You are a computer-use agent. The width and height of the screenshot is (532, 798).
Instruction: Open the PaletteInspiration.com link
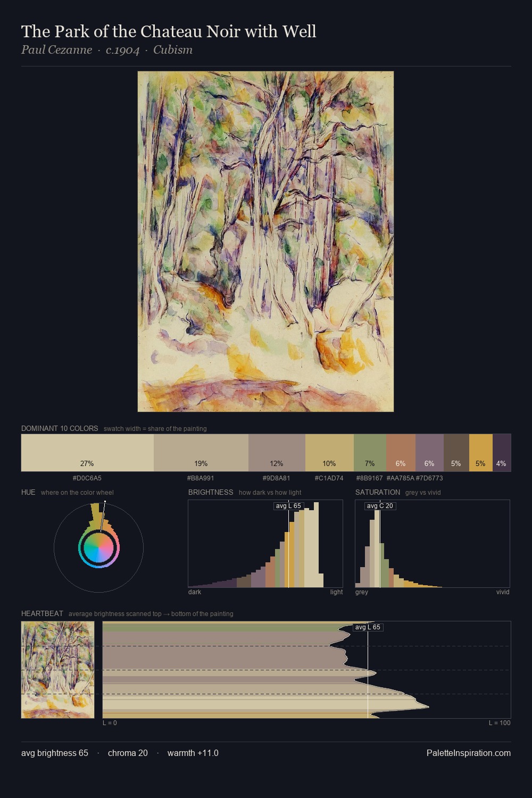[469, 753]
